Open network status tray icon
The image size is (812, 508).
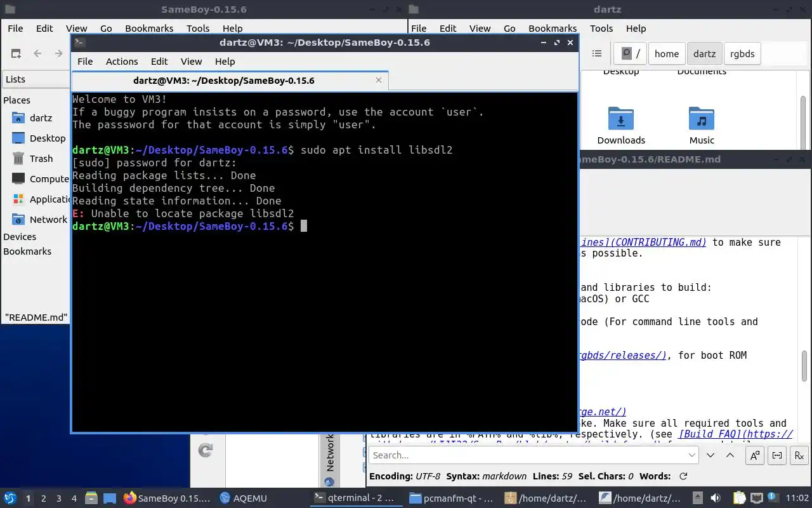pyautogui.click(x=757, y=498)
